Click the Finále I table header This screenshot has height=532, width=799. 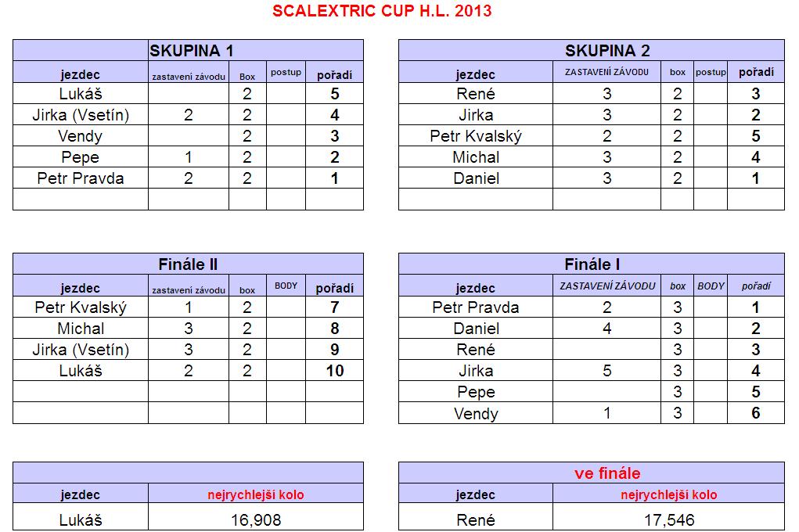[591, 264]
